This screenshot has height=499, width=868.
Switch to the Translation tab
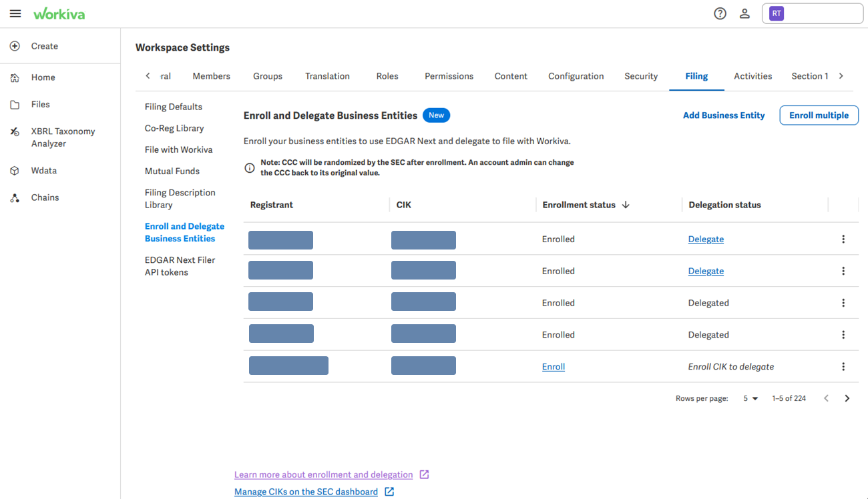(327, 76)
